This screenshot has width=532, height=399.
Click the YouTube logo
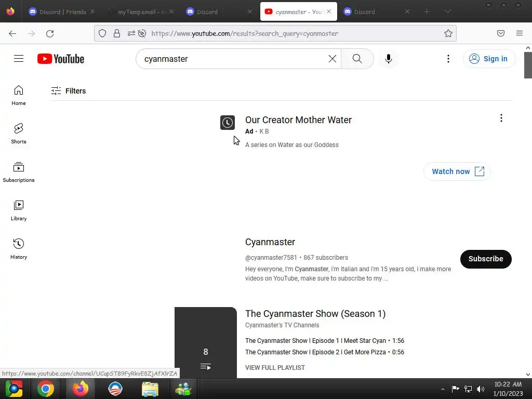(61, 59)
